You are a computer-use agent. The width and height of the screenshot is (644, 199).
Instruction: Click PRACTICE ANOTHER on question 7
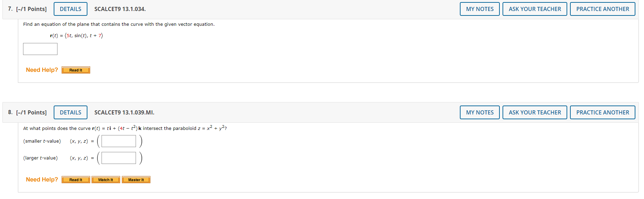click(x=603, y=9)
